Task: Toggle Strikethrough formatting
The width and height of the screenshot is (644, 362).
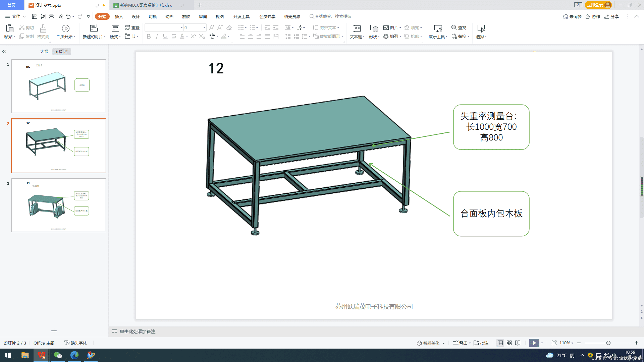Action: point(173,36)
